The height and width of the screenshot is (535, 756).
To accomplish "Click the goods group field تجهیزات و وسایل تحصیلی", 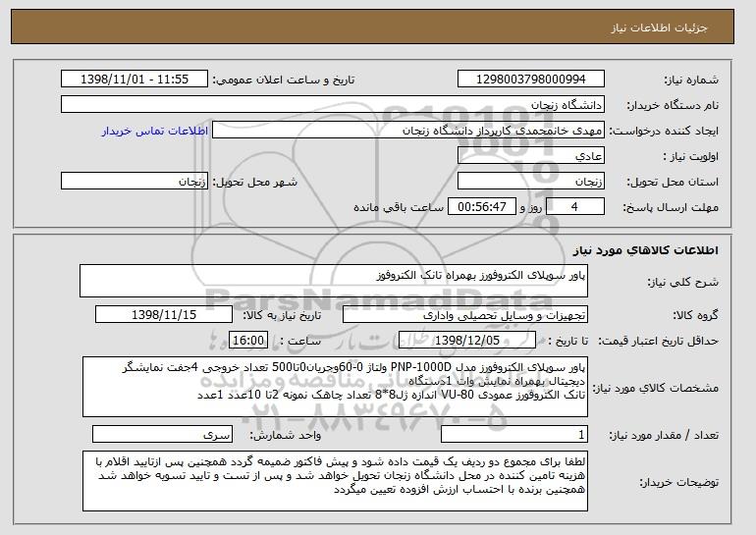I will click(465, 315).
